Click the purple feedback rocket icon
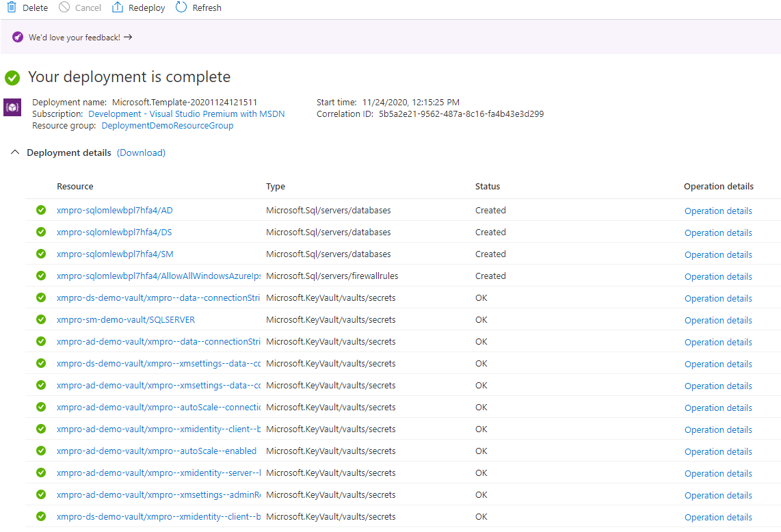The height and width of the screenshot is (532, 781). (18, 37)
